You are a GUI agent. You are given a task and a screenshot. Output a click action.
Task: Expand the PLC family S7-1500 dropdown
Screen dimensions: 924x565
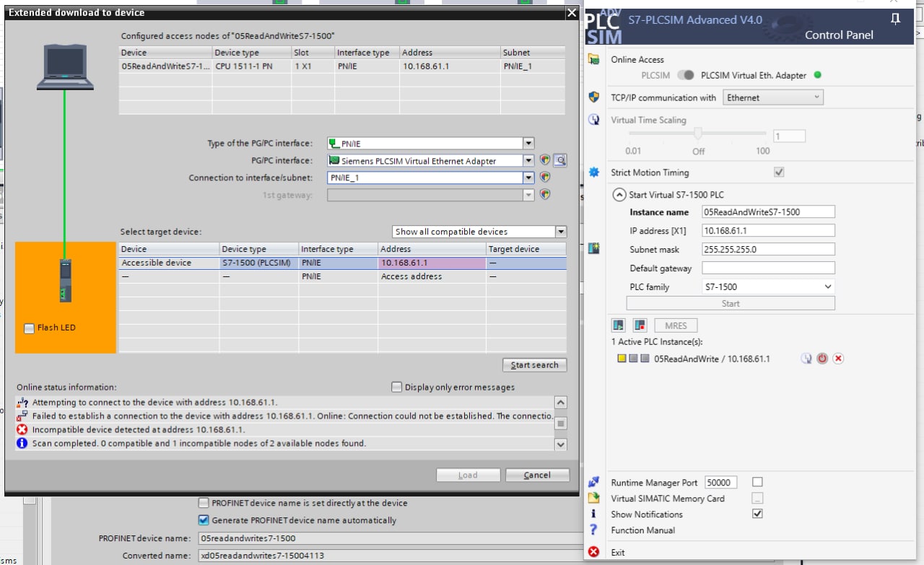[828, 287]
